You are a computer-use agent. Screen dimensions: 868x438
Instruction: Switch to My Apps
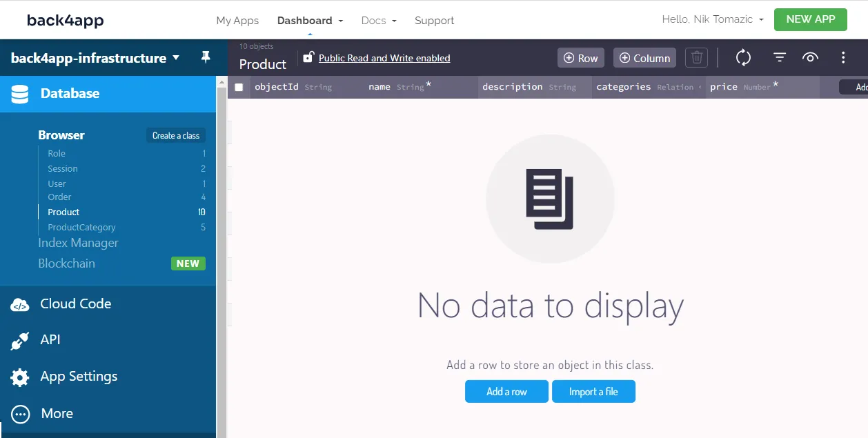tap(237, 20)
